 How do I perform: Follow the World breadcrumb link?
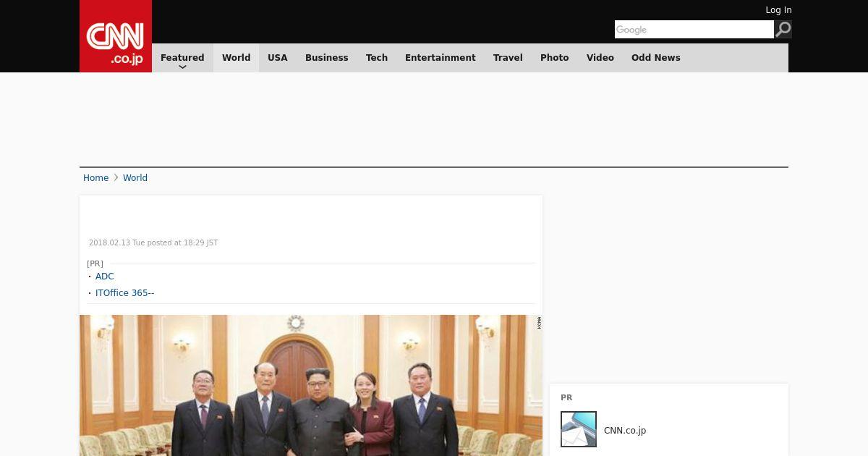pos(135,178)
